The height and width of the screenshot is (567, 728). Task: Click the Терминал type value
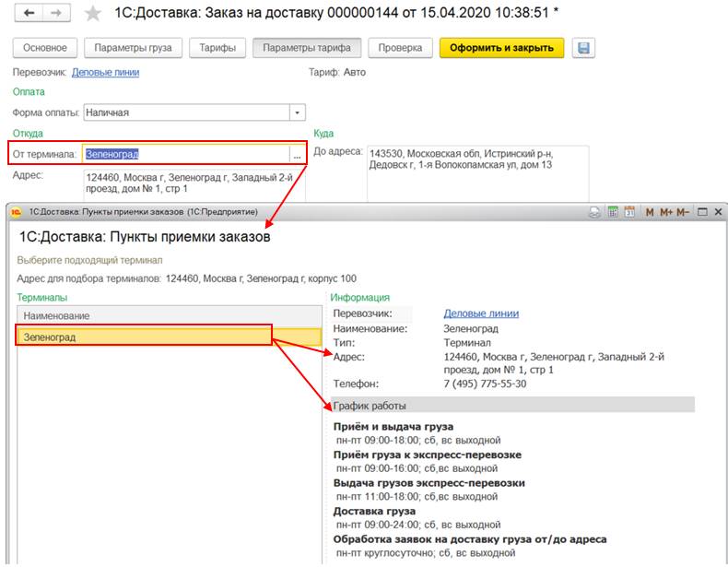point(467,343)
